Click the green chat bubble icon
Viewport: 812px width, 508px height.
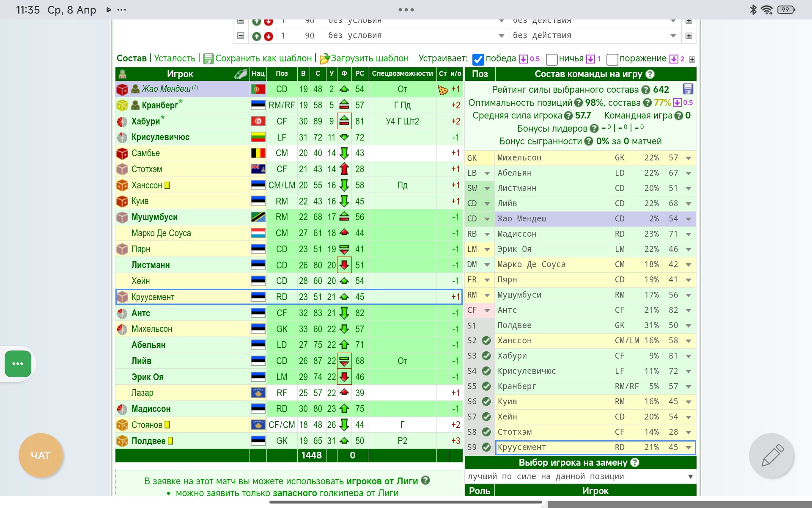pyautogui.click(x=18, y=364)
